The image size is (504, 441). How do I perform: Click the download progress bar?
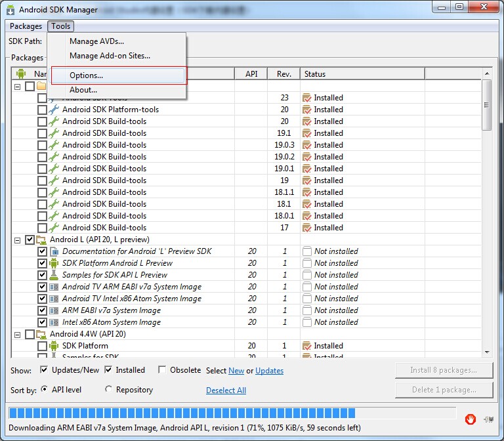click(x=232, y=413)
